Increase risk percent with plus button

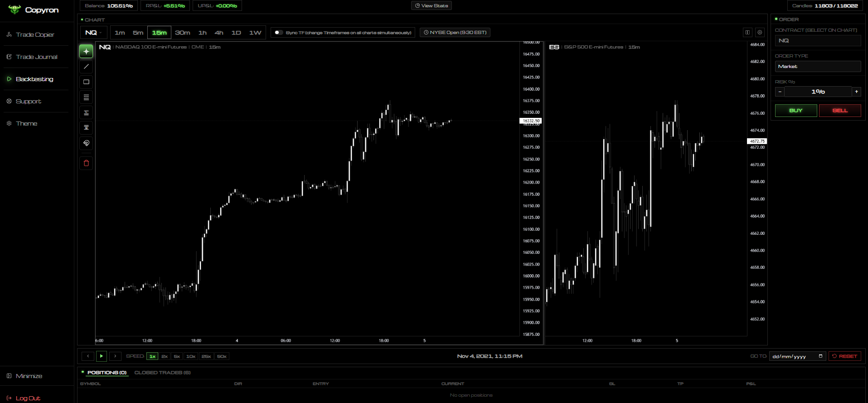tap(856, 92)
